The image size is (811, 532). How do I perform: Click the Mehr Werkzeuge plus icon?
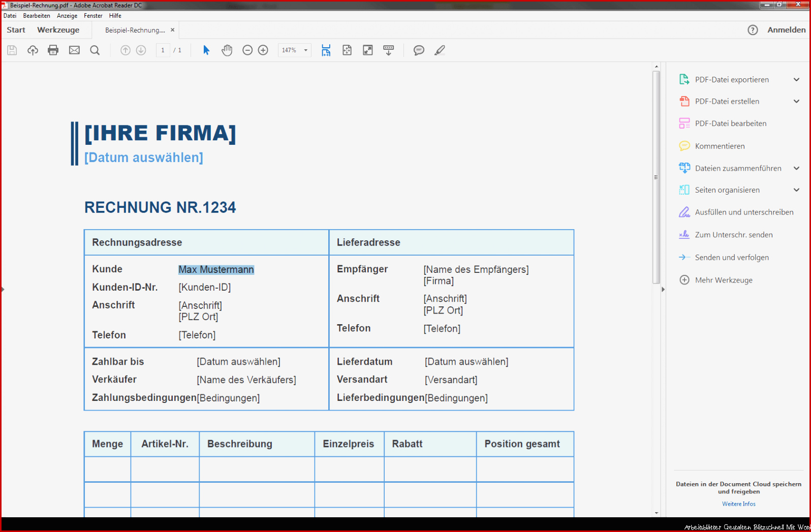[684, 280]
